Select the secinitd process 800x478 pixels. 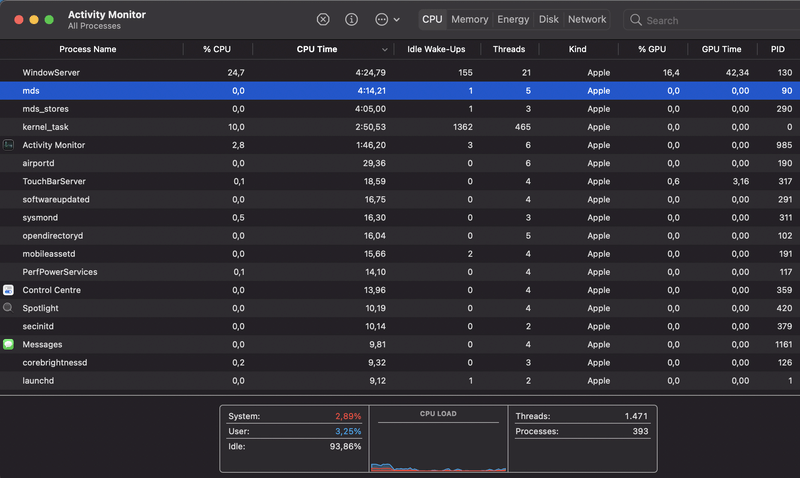coord(38,326)
